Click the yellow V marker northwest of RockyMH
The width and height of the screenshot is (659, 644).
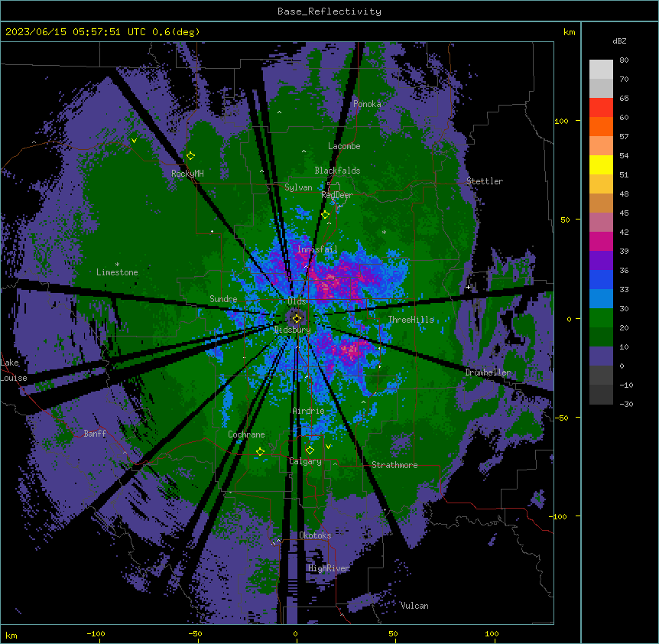[134, 141]
